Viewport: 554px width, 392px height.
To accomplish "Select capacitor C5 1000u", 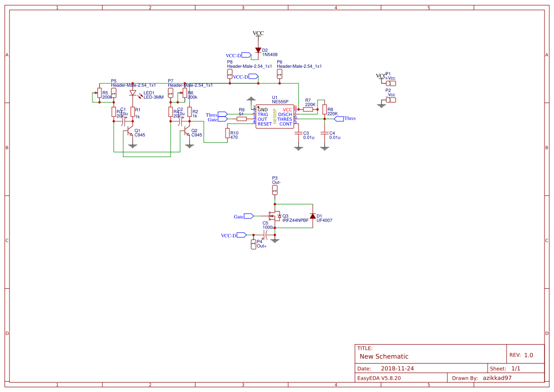I will pyautogui.click(x=265, y=235).
